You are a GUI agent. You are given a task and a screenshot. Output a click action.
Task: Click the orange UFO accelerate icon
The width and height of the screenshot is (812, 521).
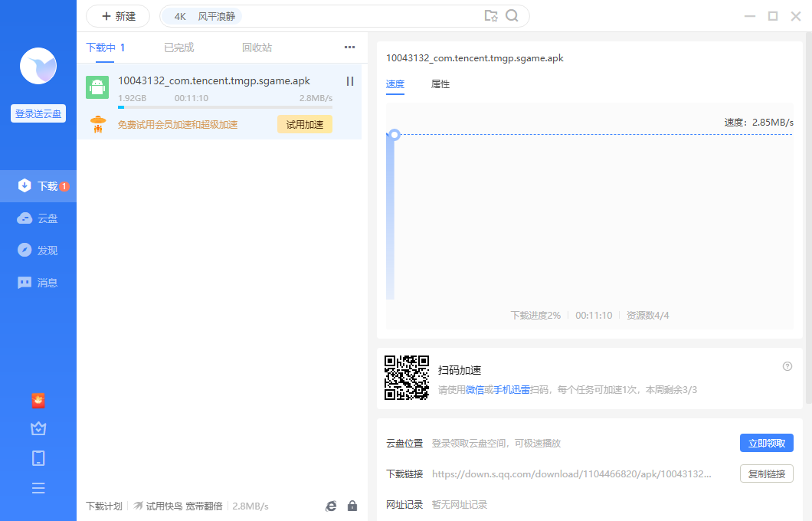tap(98, 124)
